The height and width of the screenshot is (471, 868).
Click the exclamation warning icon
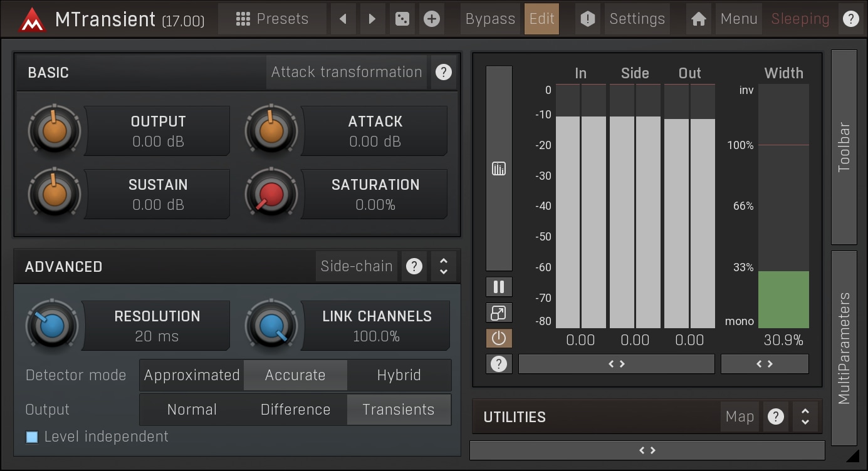[x=587, y=19]
